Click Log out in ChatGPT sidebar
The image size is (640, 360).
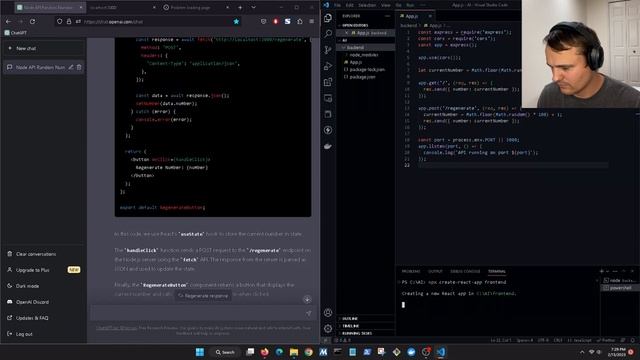[20, 334]
